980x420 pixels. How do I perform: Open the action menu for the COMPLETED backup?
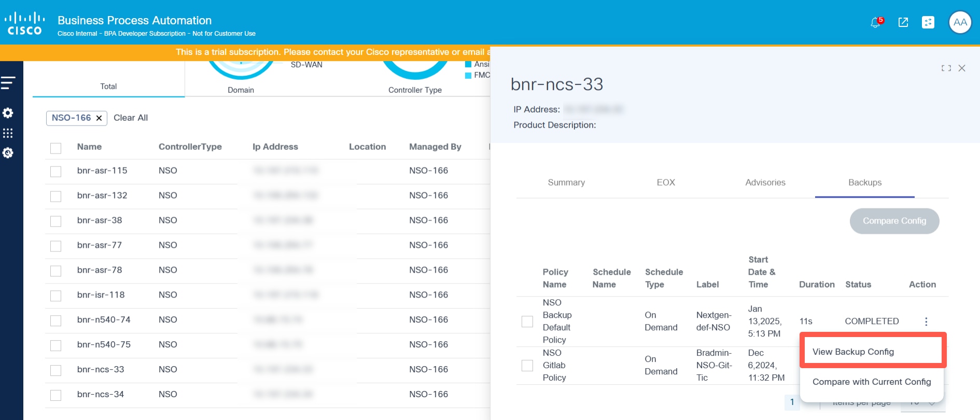coord(926,321)
